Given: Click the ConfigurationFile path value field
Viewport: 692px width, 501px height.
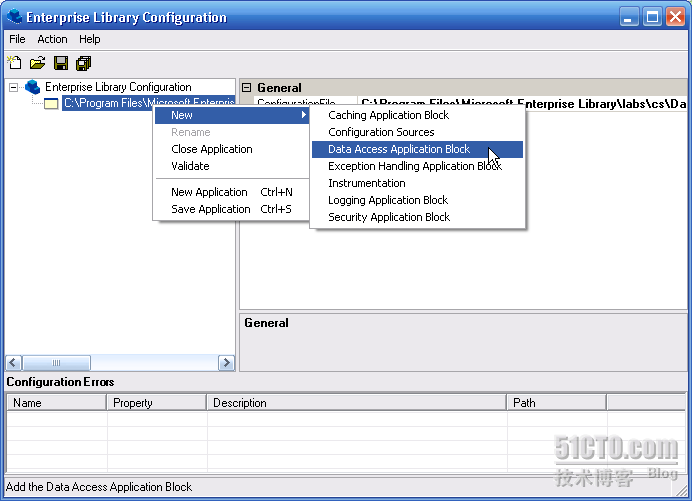Looking at the screenshot, I should 523,104.
